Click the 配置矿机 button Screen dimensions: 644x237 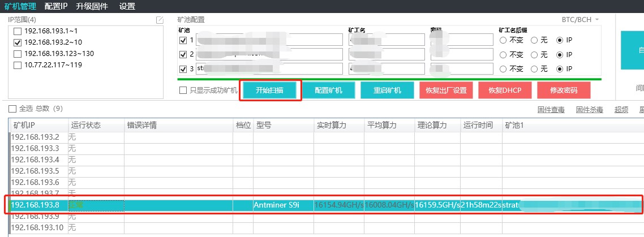(x=328, y=91)
